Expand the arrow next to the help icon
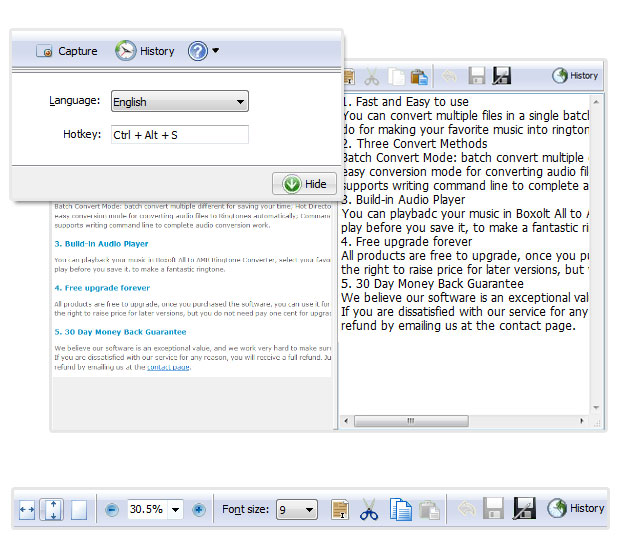Image resolution: width=620 pixels, height=548 pixels. tap(215, 51)
